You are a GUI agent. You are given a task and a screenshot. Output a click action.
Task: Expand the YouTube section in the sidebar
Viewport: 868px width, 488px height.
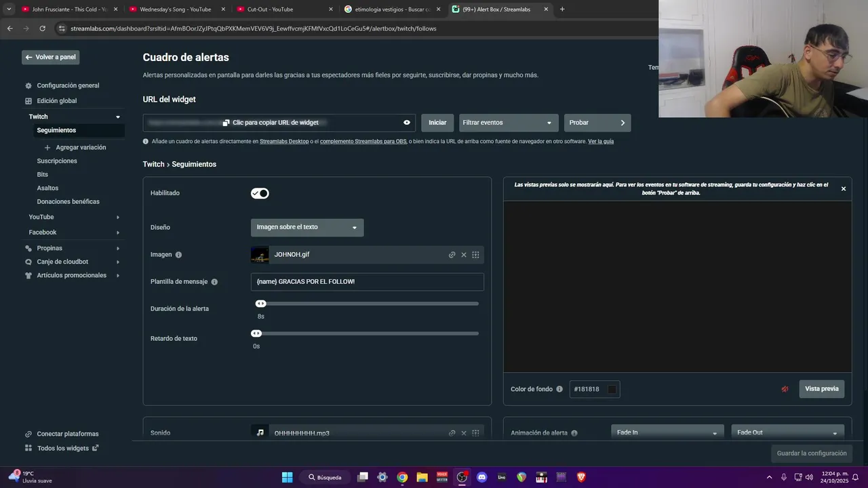[x=118, y=218]
